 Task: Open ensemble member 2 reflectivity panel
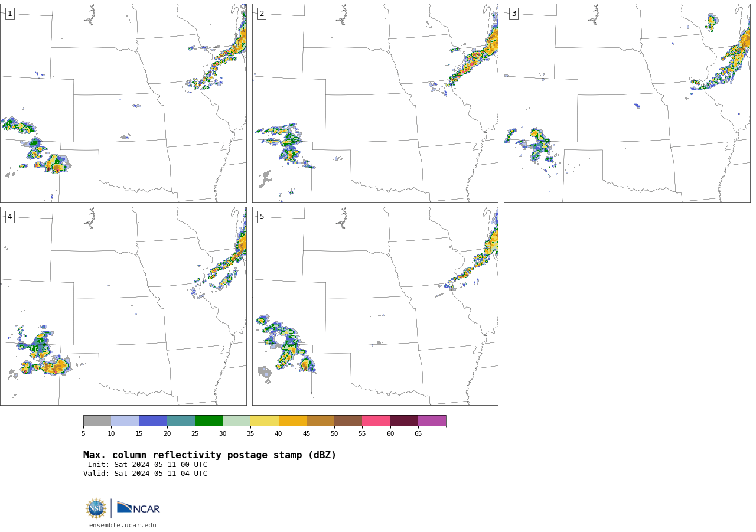click(x=375, y=103)
